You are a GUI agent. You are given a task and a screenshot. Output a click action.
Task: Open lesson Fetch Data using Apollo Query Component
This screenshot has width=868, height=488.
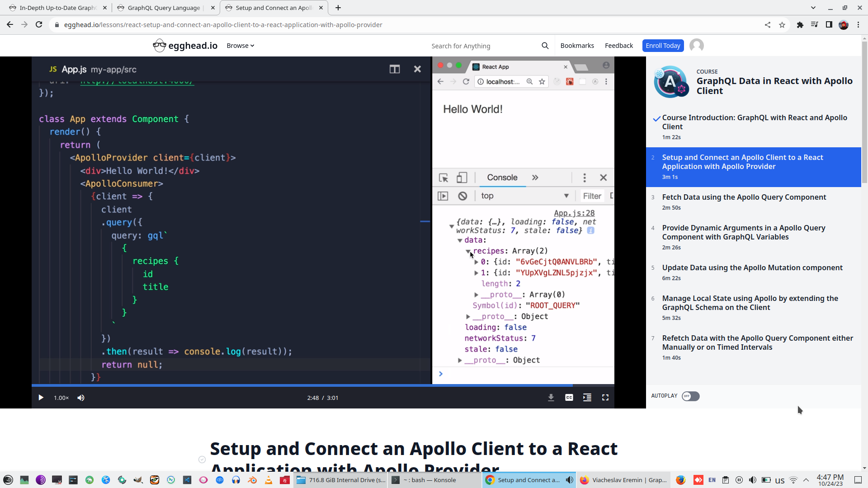744,197
